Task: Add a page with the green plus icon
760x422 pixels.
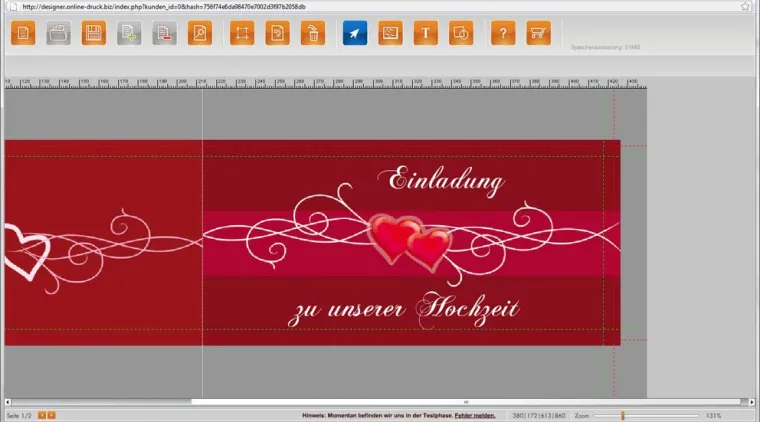Action: pyautogui.click(x=129, y=33)
